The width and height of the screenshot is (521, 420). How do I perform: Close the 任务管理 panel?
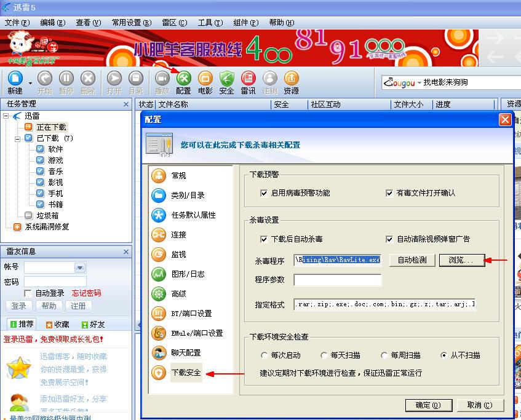[x=126, y=105]
